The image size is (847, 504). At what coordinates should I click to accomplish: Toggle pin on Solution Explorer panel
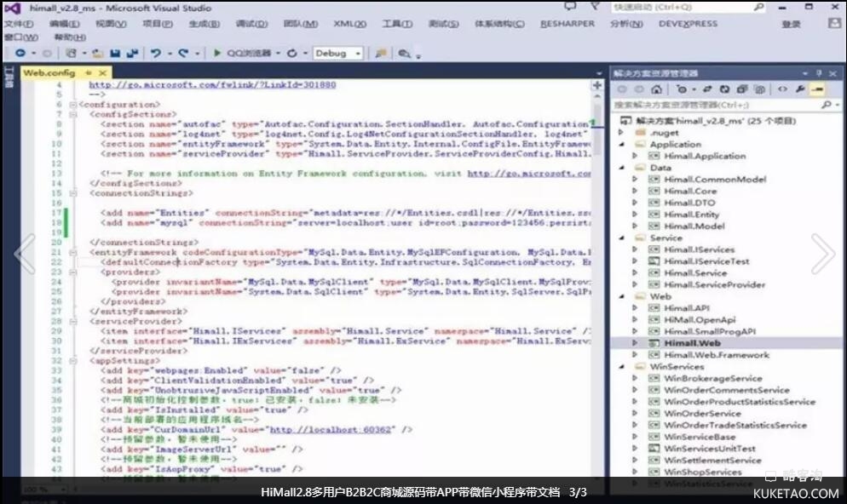[x=819, y=74]
